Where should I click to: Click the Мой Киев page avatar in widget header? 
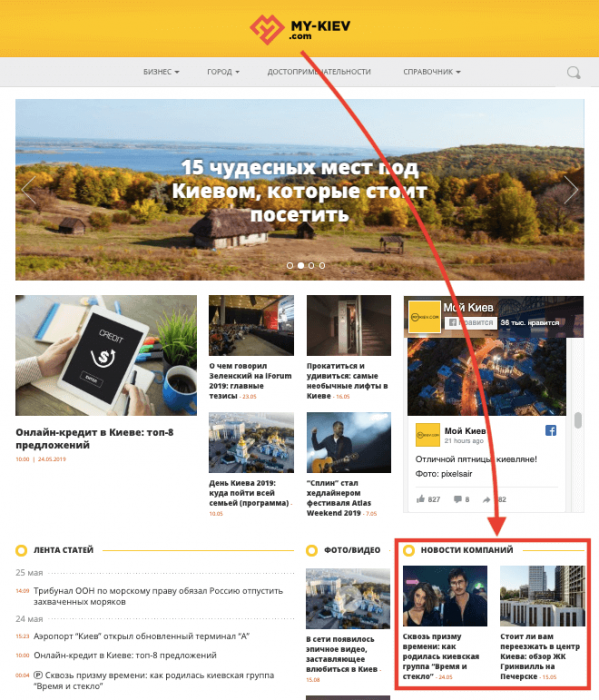pos(424,317)
